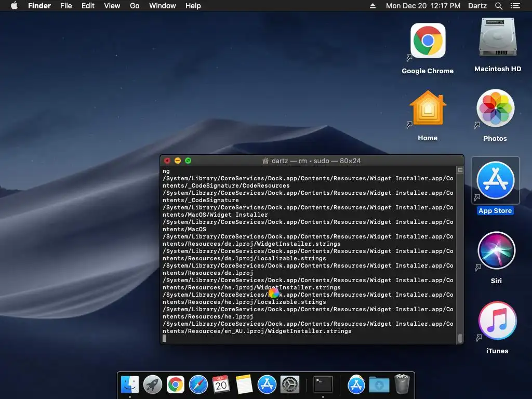
Task: Click line 'ntents/Resources/en_AU.lproj/WidgetInstaller.strings'
Action: (257, 331)
